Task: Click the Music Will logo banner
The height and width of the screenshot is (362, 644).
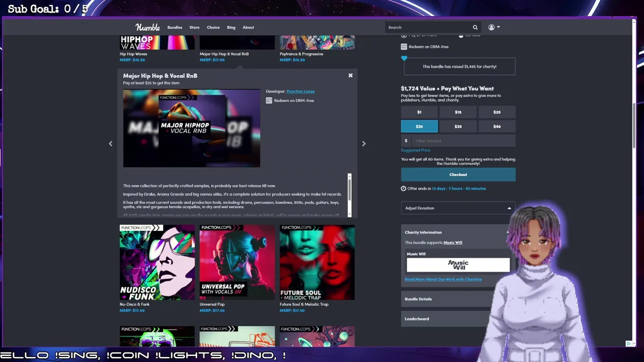Action: (458, 265)
